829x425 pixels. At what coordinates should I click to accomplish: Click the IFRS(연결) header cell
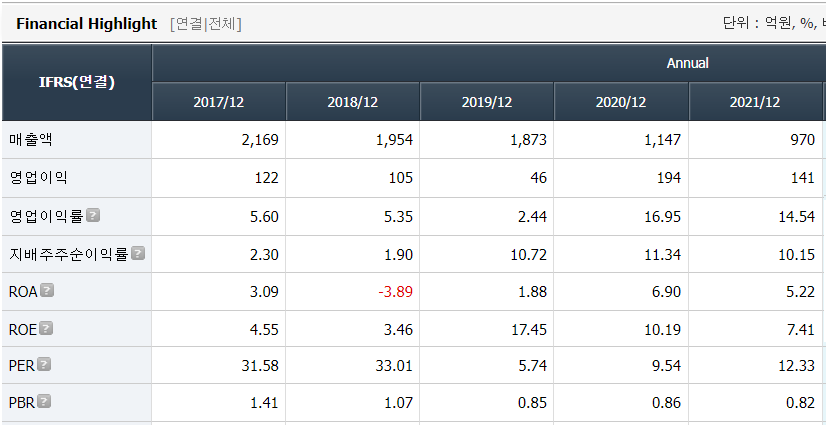click(77, 82)
